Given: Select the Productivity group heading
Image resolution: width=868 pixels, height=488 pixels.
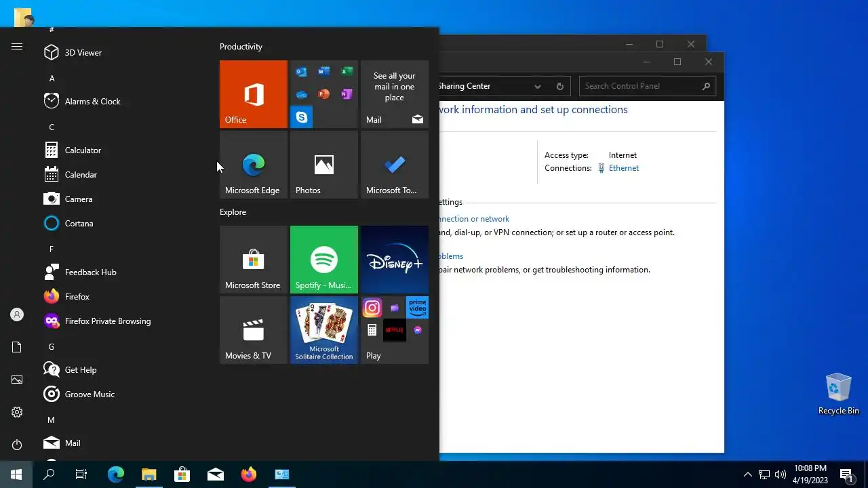Looking at the screenshot, I should pyautogui.click(x=241, y=47).
